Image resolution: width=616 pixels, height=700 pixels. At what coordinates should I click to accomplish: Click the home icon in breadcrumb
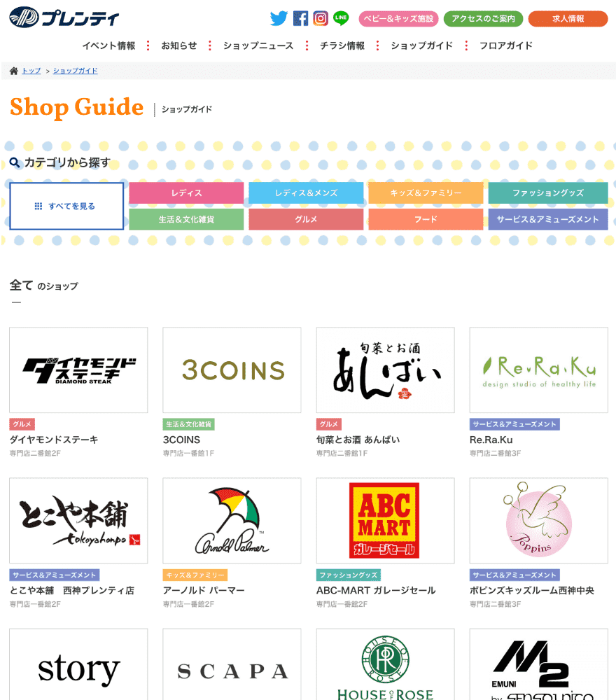click(x=14, y=71)
